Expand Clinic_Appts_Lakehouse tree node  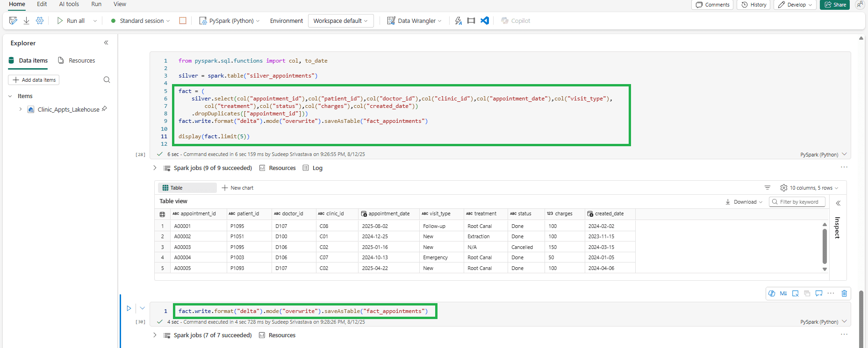[21, 109]
